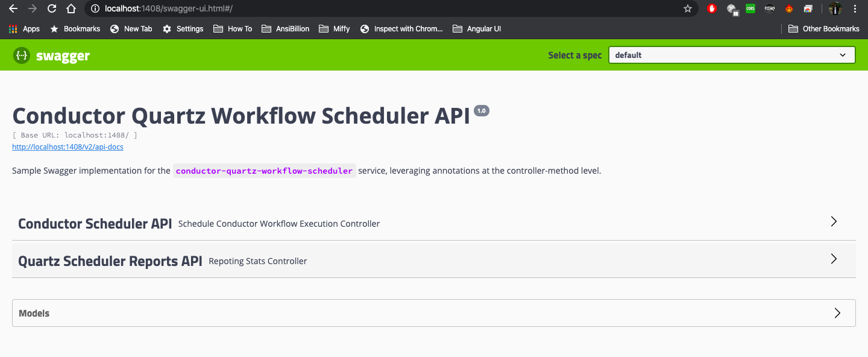The height and width of the screenshot is (357, 868).
Task: Bookmark this page with the star
Action: coord(688,8)
